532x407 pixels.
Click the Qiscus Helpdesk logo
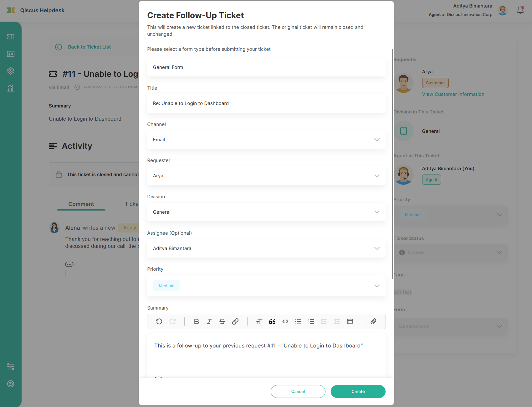[x=11, y=10]
